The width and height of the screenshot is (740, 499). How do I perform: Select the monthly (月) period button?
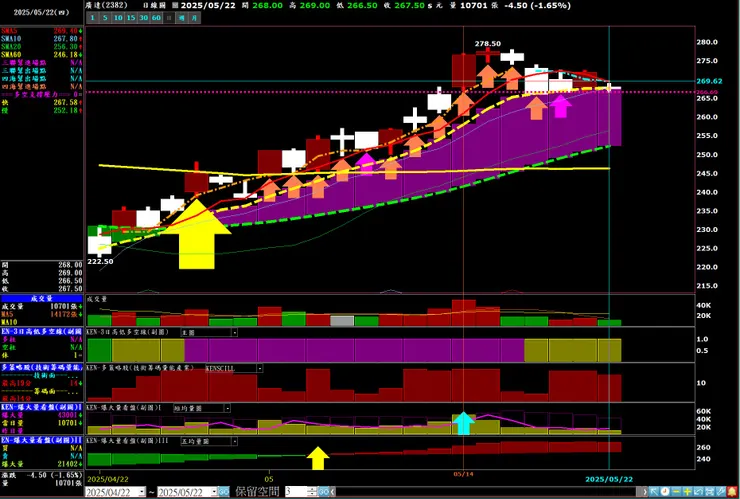tap(194, 18)
